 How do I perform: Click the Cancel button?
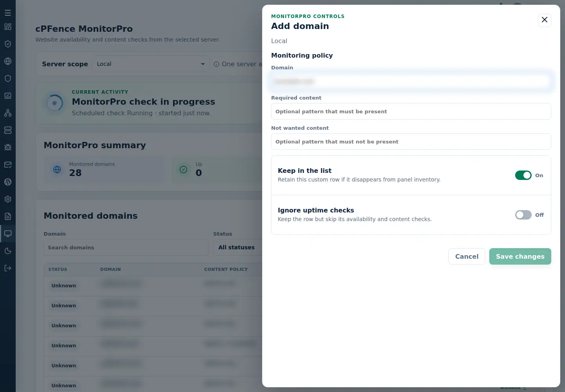click(x=467, y=256)
